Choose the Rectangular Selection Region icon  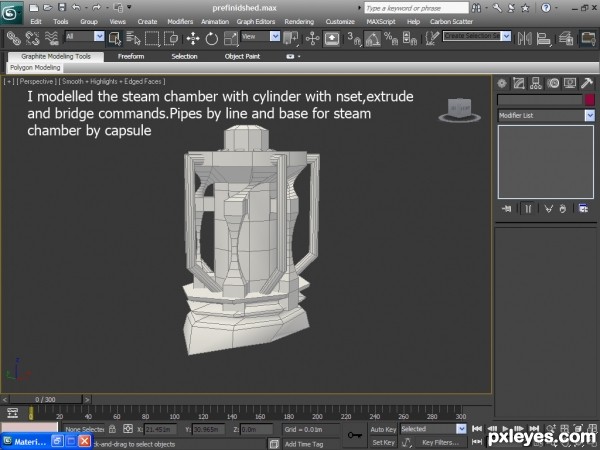pyautogui.click(x=152, y=38)
